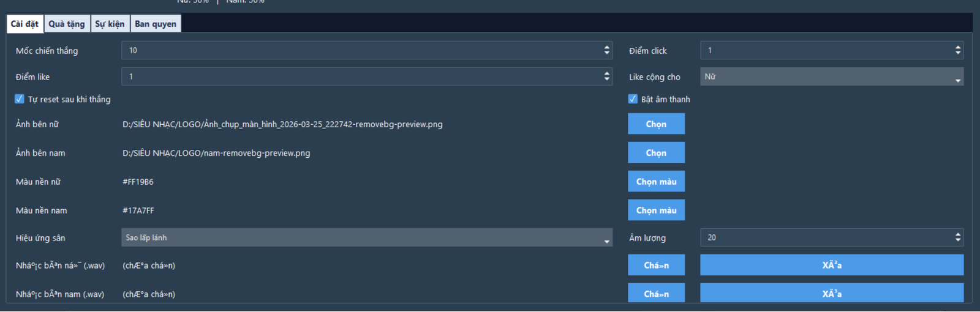980x312 pixels.
Task: Increase Điểm click value with up arrow
Action: click(x=958, y=47)
